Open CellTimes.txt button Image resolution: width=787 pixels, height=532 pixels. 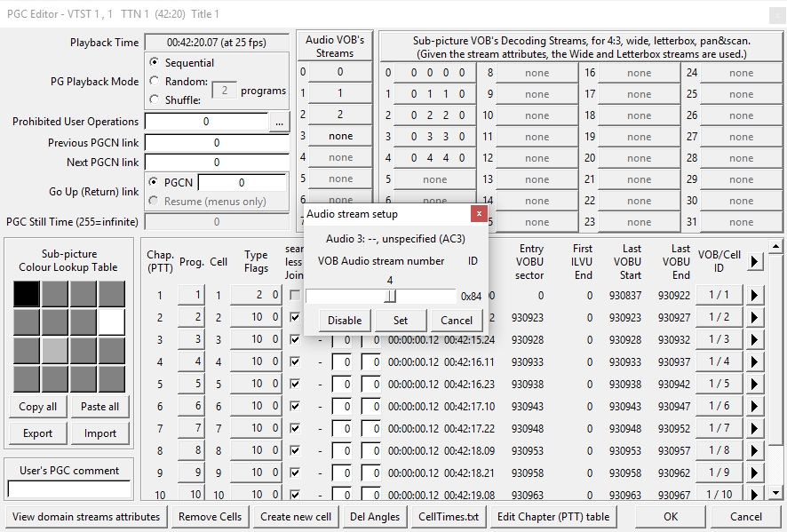click(x=449, y=516)
